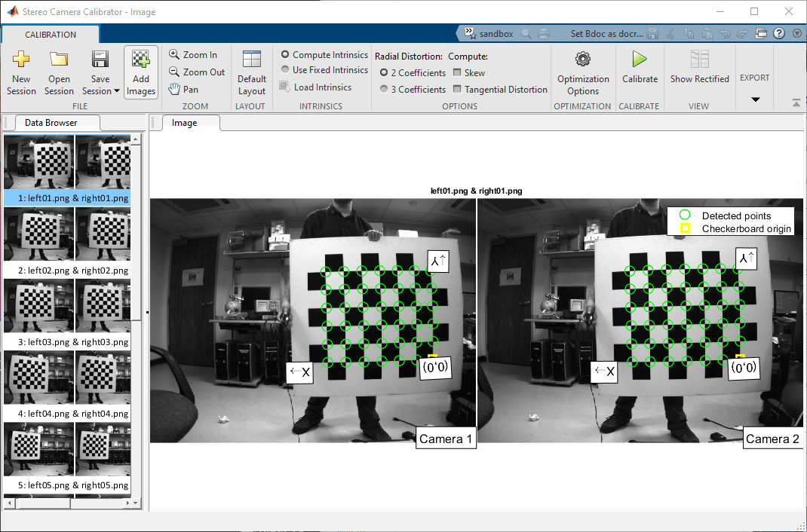Restore the Default Layout
Image resolution: width=807 pixels, height=532 pixels.
[251, 72]
